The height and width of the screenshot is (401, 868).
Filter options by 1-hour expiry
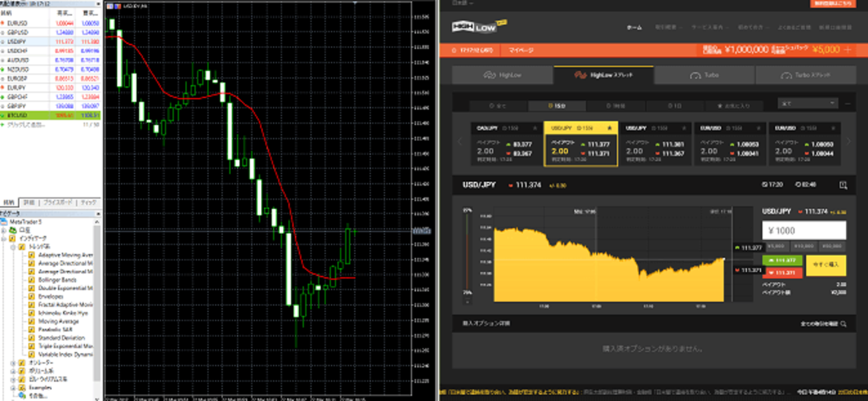(615, 105)
